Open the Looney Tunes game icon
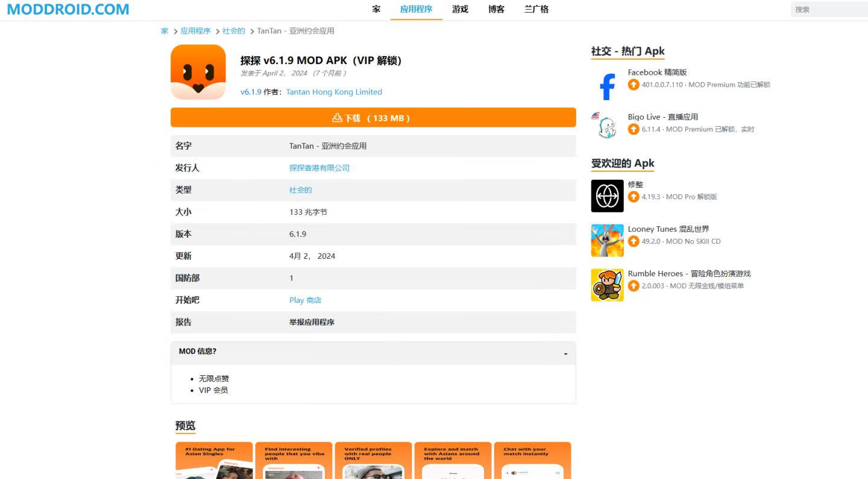This screenshot has height=479, width=868. pos(607,240)
